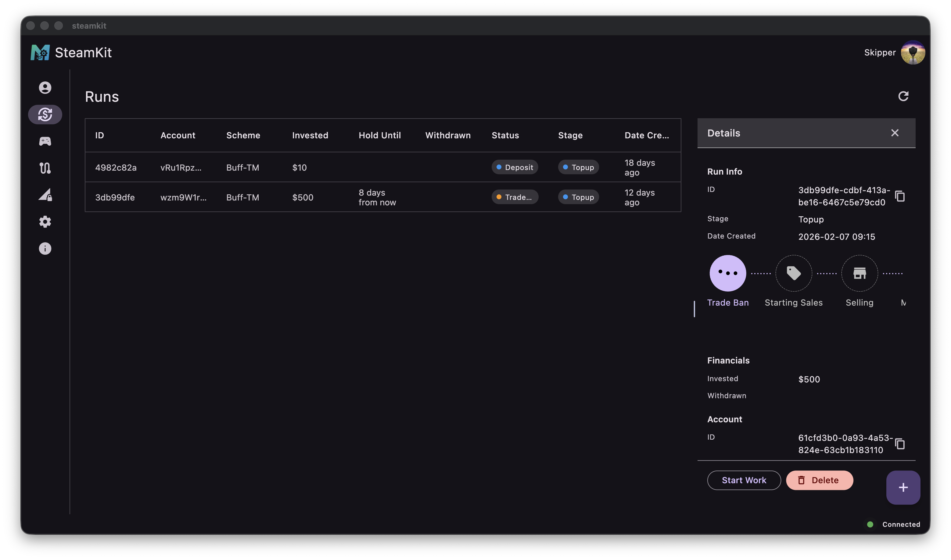Delete the selected run
Screen dimensions: 951x560
819,480
